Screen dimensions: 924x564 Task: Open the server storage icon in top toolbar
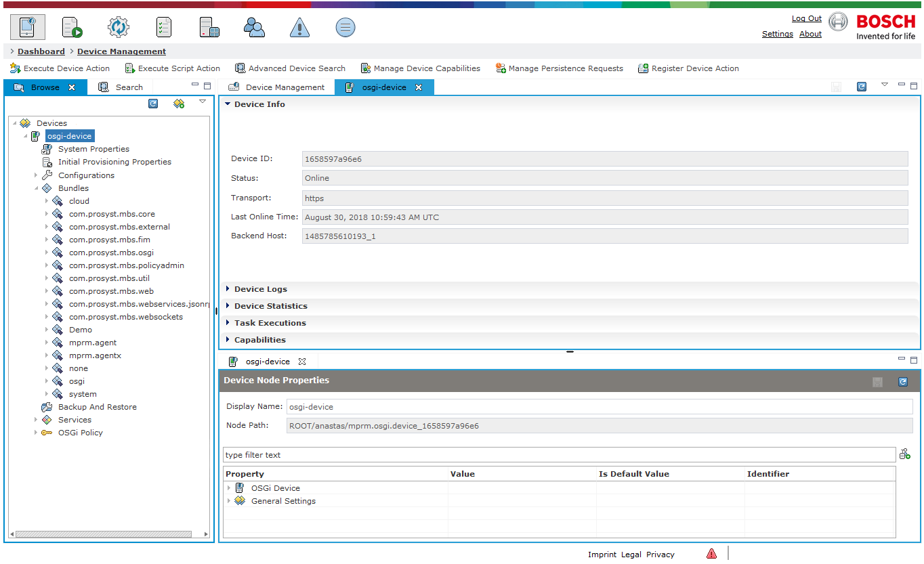[209, 27]
